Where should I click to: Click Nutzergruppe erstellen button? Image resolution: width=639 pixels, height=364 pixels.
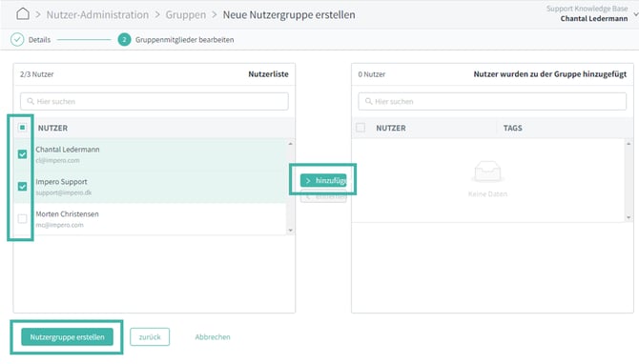tap(68, 336)
